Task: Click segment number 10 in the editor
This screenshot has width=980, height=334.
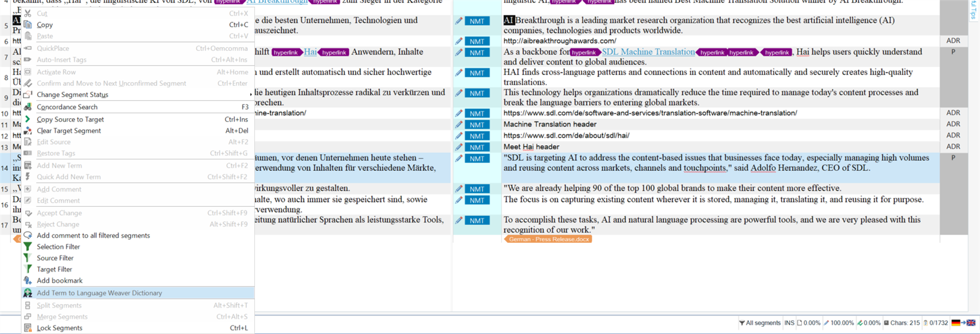Action: [x=5, y=113]
